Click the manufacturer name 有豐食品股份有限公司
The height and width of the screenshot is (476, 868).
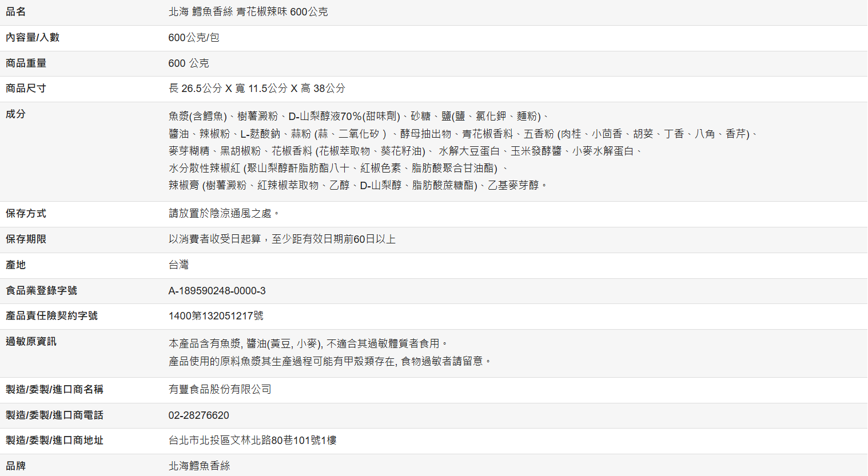(220, 390)
